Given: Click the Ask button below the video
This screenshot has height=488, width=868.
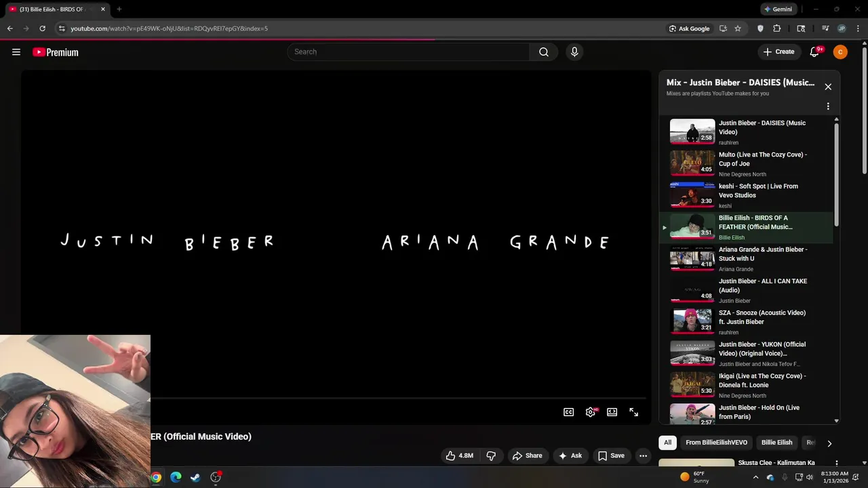Looking at the screenshot, I should 570,455.
